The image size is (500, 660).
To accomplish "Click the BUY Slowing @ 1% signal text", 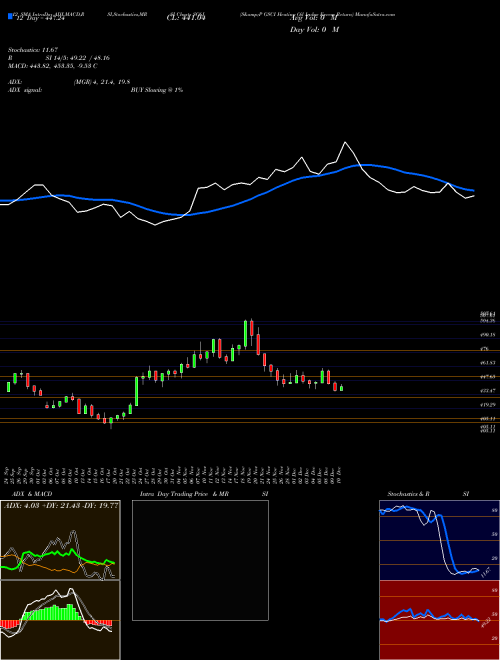I will point(157,90).
